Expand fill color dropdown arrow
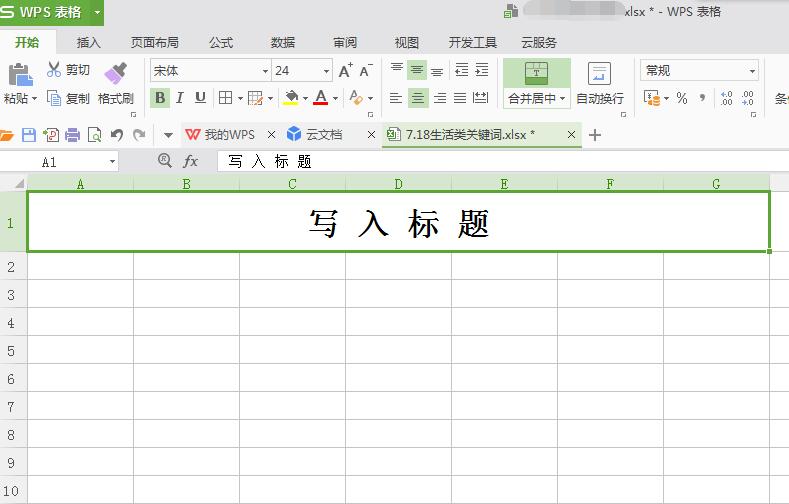The width and height of the screenshot is (789, 504). (305, 98)
